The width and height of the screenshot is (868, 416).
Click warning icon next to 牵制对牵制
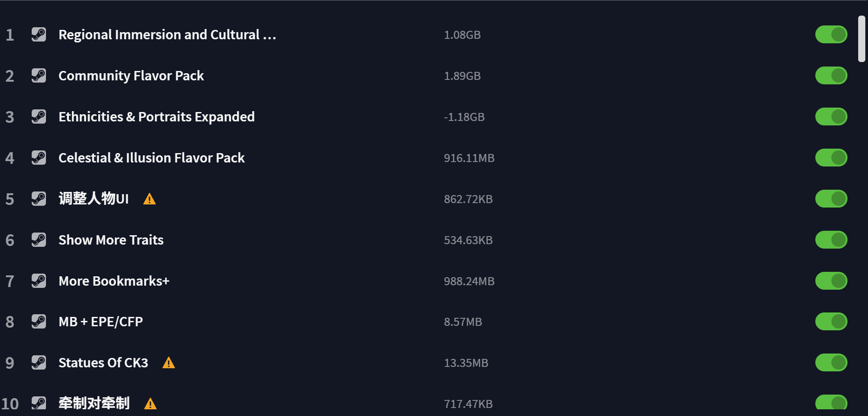150,404
